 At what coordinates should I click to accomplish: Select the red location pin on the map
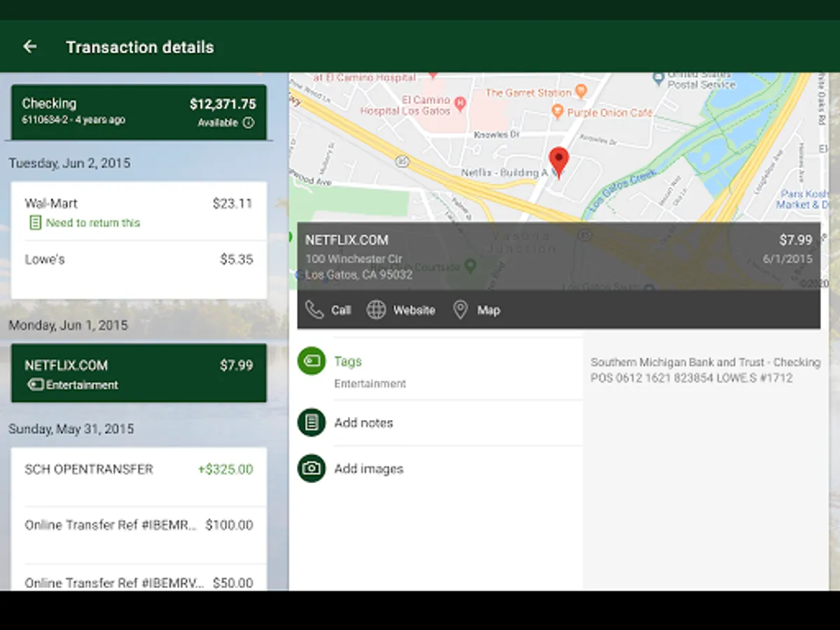pyautogui.click(x=559, y=162)
